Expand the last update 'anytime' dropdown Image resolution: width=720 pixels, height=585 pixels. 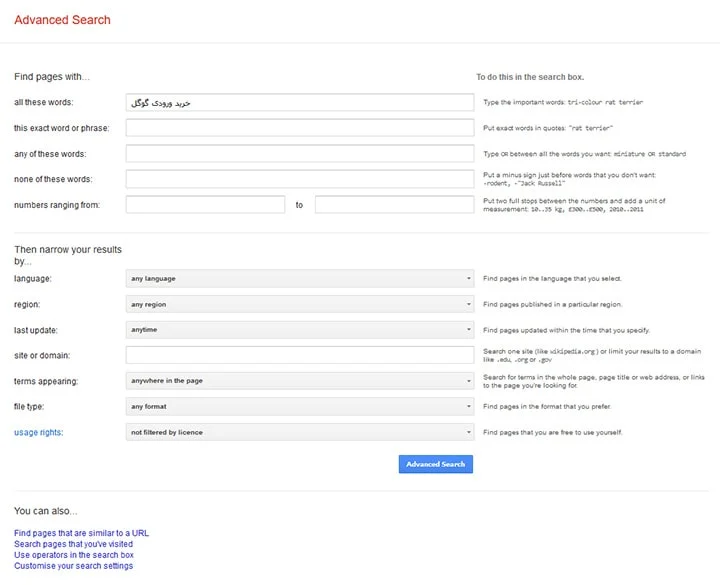(300, 330)
